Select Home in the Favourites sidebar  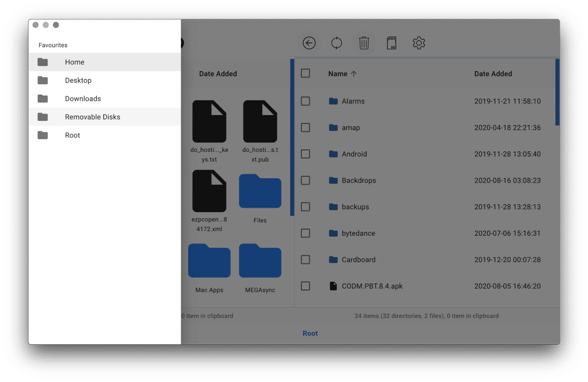coord(74,62)
